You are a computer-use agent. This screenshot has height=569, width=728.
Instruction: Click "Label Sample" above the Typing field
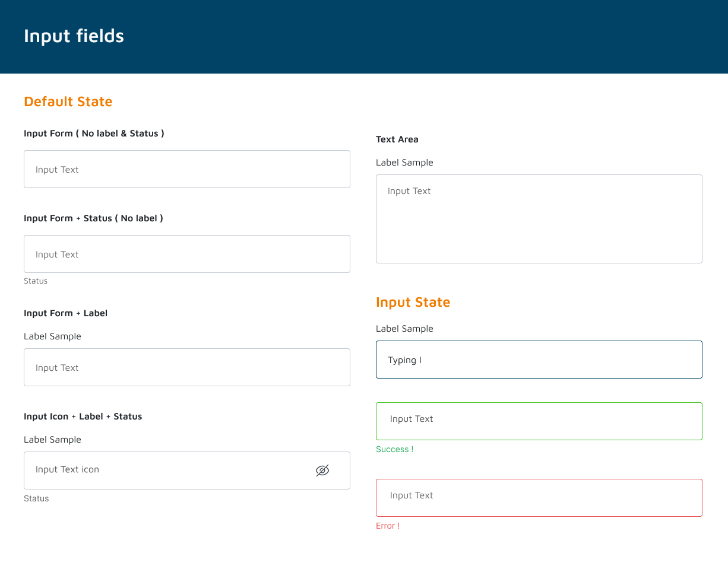coord(404,329)
